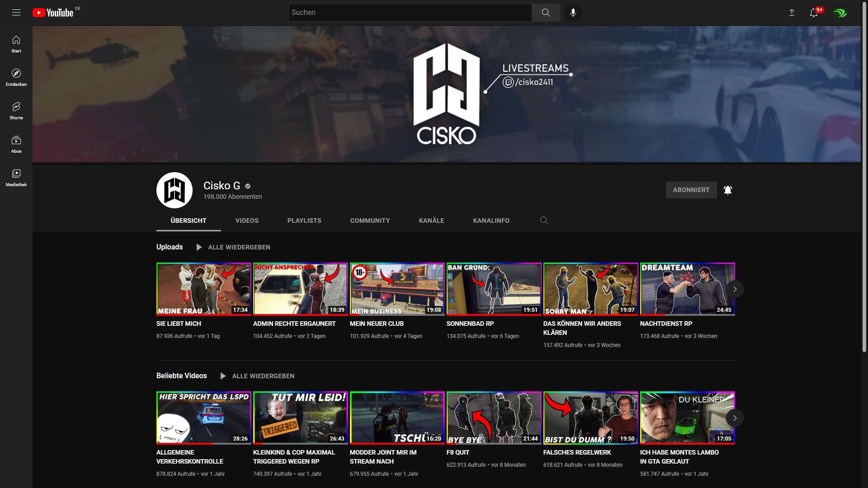Open video title SONNENBAD RP
Image resolution: width=868 pixels, height=488 pixels.
(x=470, y=324)
